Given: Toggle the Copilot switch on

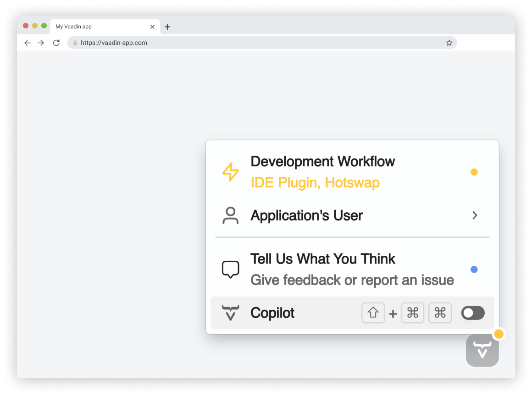Looking at the screenshot, I should pyautogui.click(x=473, y=313).
